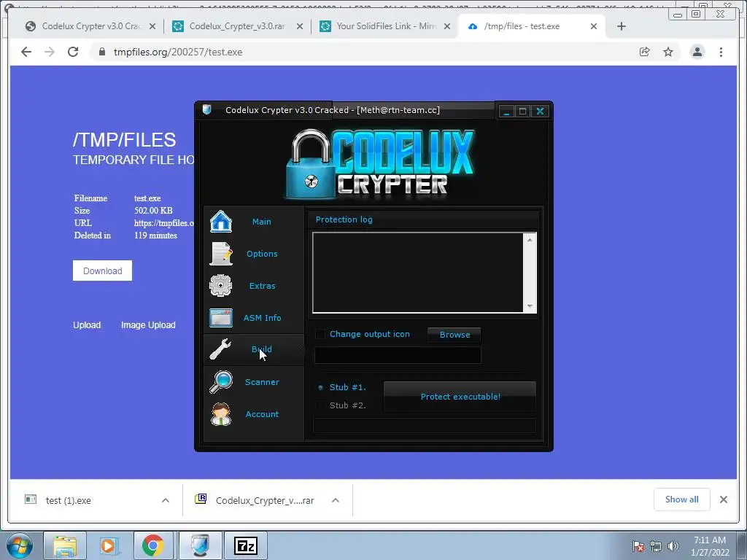This screenshot has height=560, width=747.
Task: Switch to the Extras section label
Action: click(x=262, y=286)
